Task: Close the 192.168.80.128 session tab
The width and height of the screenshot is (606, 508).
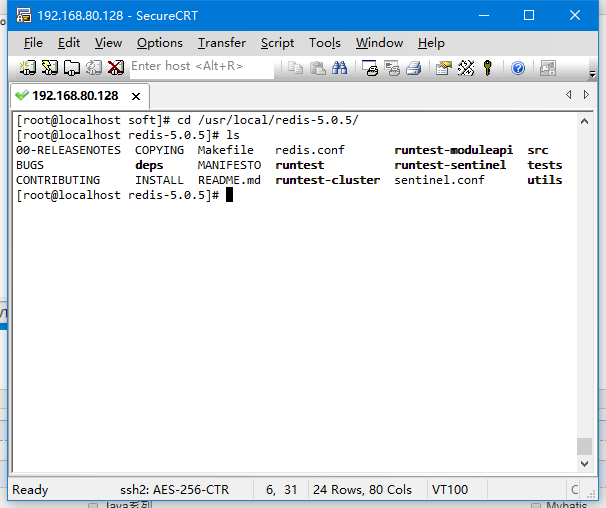Action: 136,96
